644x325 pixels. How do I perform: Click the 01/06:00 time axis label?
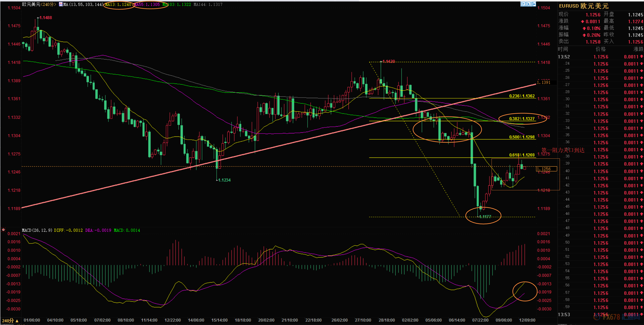32,320
